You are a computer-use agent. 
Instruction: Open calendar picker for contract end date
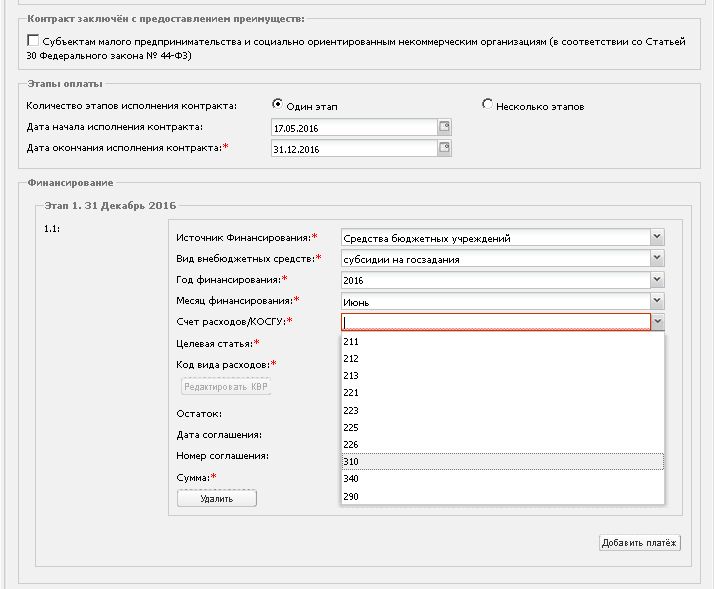[444, 148]
